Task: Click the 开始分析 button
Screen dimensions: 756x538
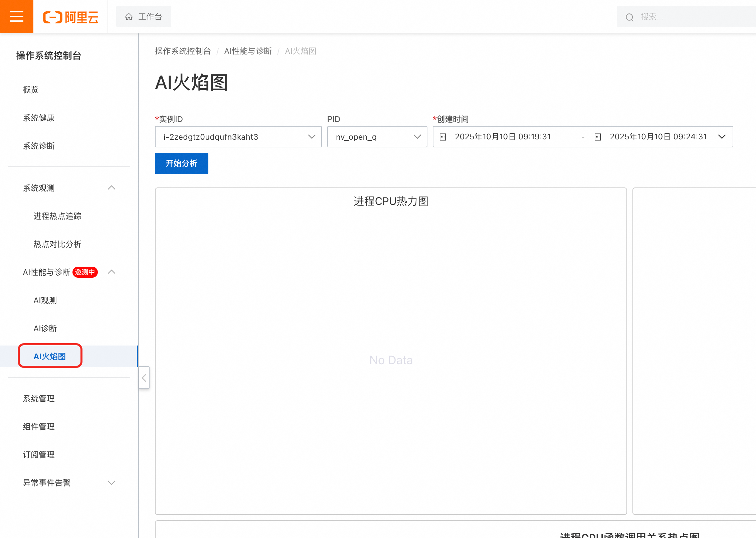Action: pos(181,163)
